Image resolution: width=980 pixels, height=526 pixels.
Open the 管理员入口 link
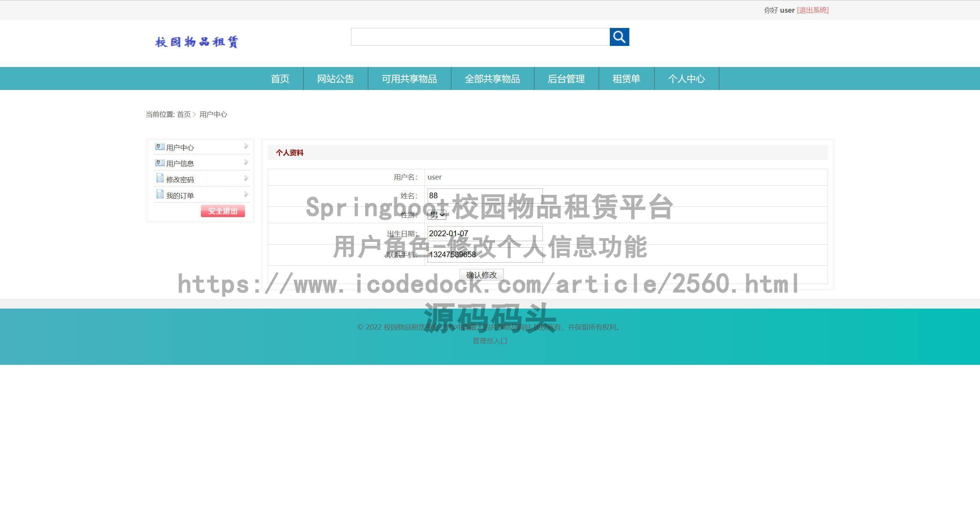click(x=489, y=340)
